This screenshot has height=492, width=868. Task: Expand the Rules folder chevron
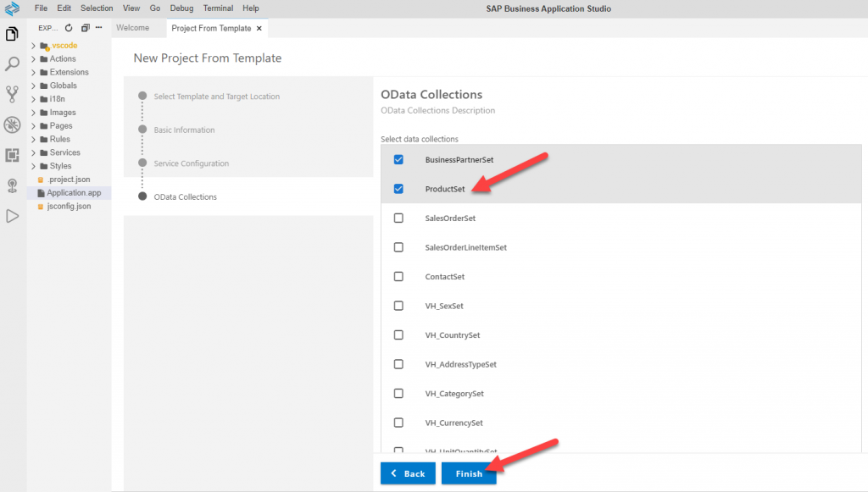point(33,140)
